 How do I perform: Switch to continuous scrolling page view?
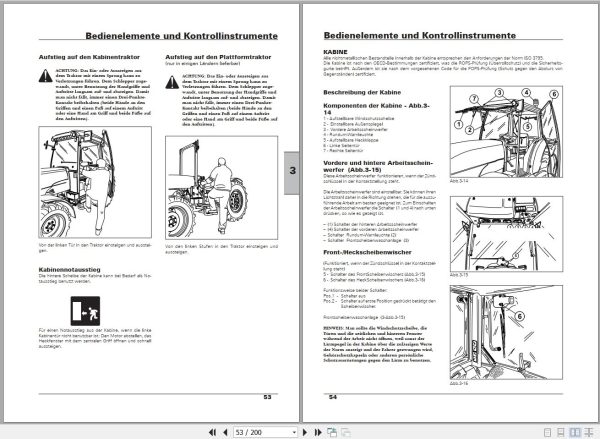(561, 432)
